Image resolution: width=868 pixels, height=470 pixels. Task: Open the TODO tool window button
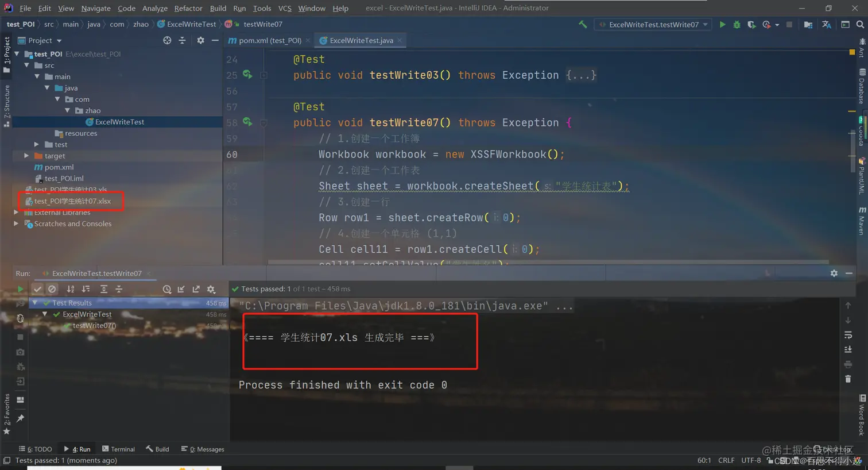pos(36,449)
